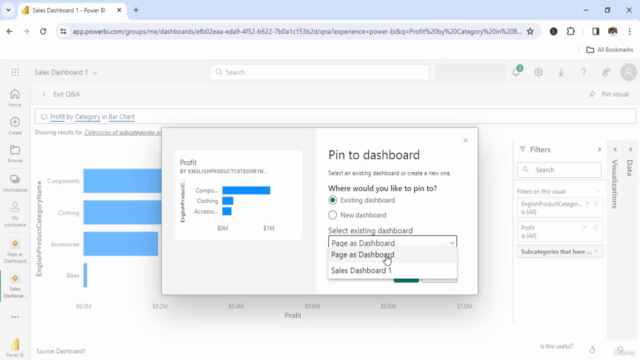Open the Visualizations pane tab

pos(615,184)
